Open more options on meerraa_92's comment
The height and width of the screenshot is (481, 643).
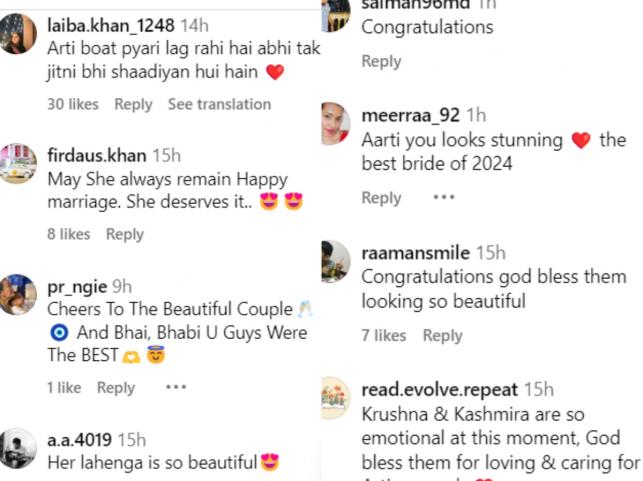[443, 197]
